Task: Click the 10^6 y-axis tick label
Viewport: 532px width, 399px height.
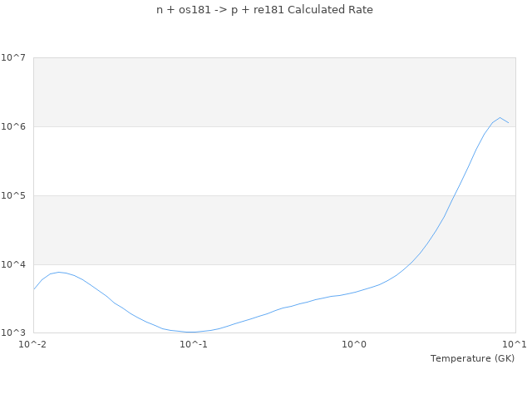Action: 12,126
